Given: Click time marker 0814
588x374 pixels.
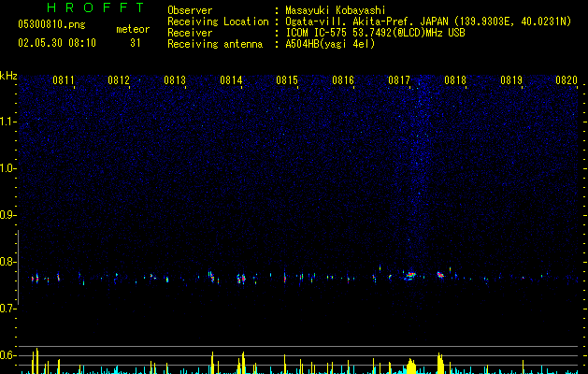Looking at the screenshot, I should click(x=231, y=80).
